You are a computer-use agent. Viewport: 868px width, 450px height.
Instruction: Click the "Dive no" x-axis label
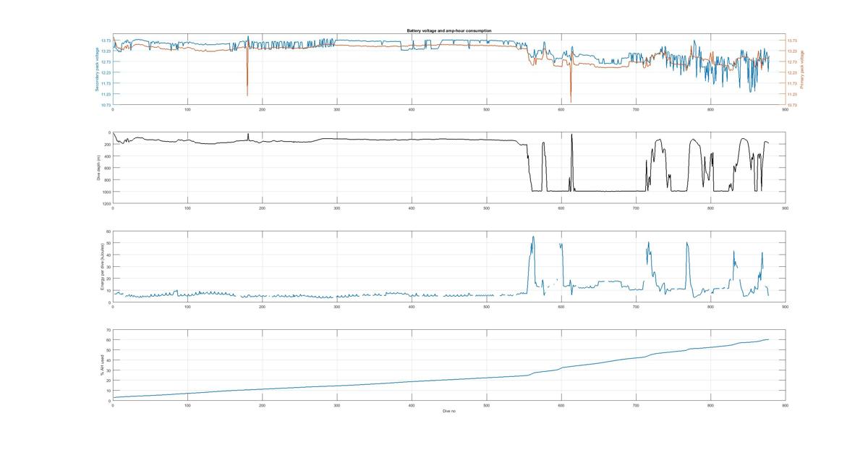click(x=448, y=411)
